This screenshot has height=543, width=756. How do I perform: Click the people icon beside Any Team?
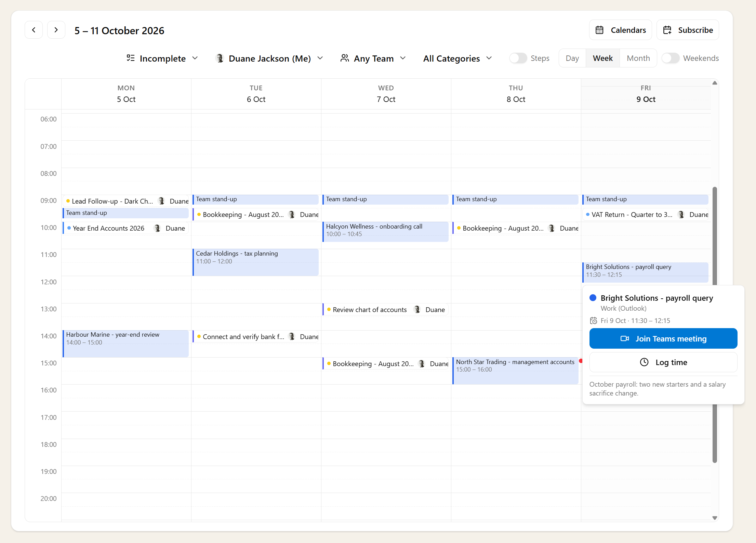click(x=345, y=58)
